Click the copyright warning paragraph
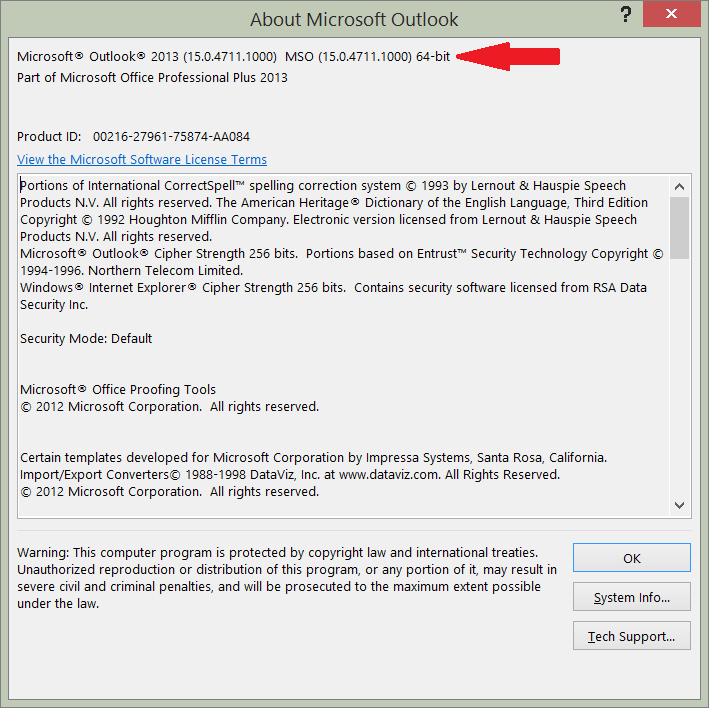Viewport: 709px width, 708px height. [x=287, y=578]
